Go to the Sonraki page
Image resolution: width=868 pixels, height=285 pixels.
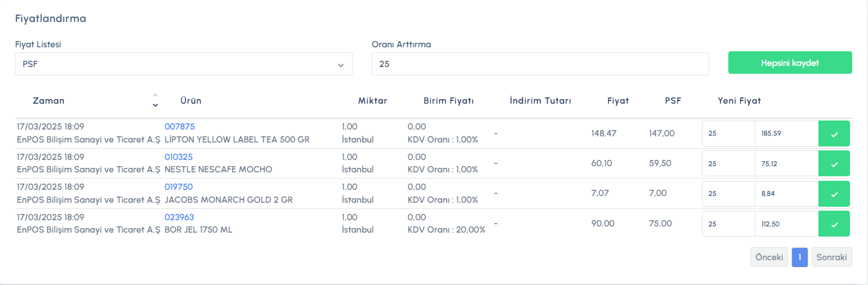[832, 257]
